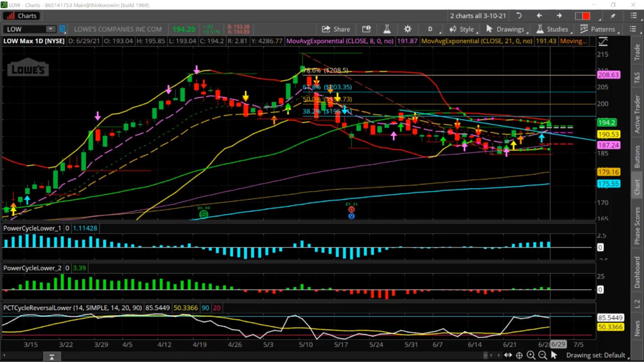Click the 78.6% ($208.5) Fibonacci label
The image size is (644, 362).
[325, 70]
